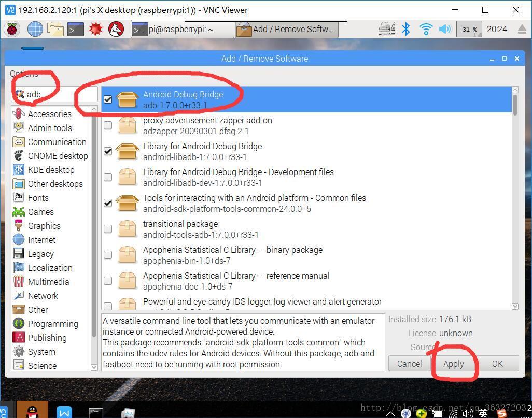
Task: Switch to pi@raspberrypi terminal taskbar item
Action: tap(182, 30)
